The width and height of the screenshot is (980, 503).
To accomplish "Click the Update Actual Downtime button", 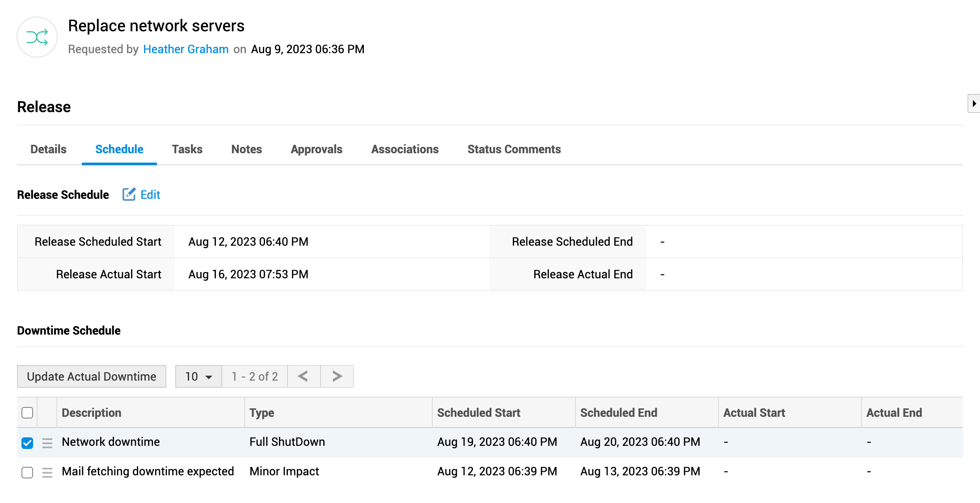I will tap(92, 376).
